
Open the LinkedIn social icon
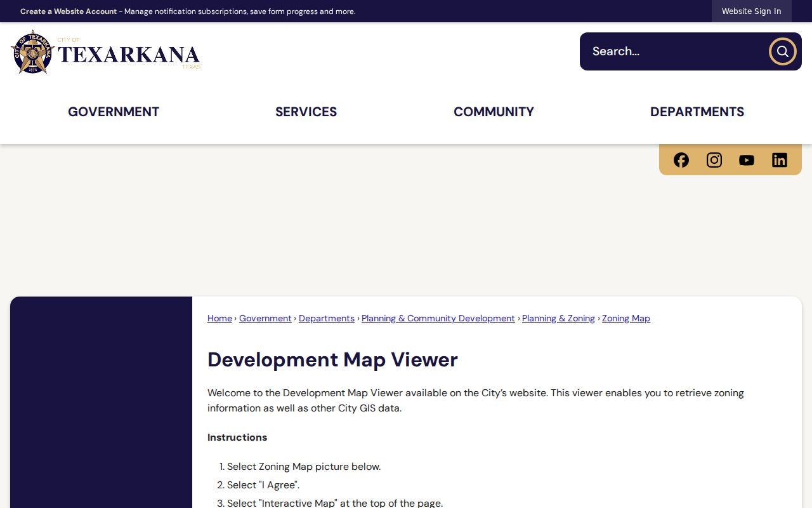click(x=780, y=160)
